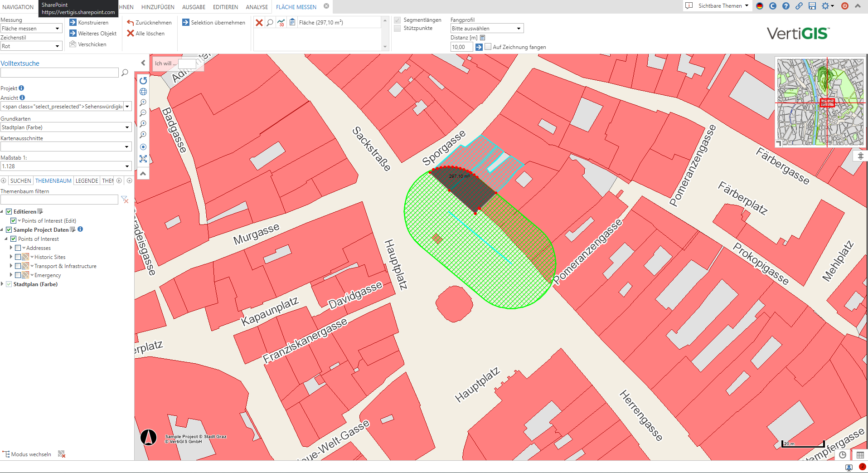Delete the Fläche measurement with red X

click(x=259, y=23)
